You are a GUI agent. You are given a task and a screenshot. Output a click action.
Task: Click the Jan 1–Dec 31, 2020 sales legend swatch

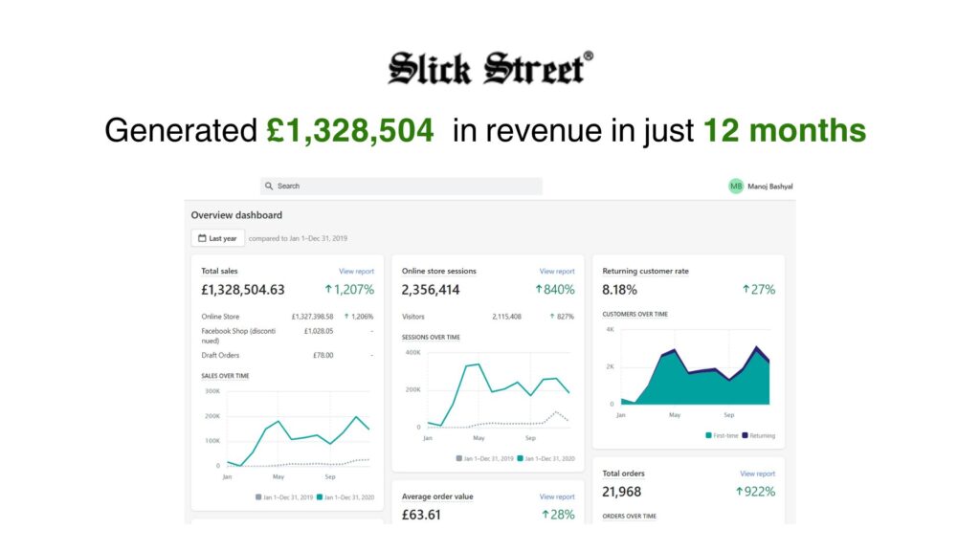coord(320,497)
